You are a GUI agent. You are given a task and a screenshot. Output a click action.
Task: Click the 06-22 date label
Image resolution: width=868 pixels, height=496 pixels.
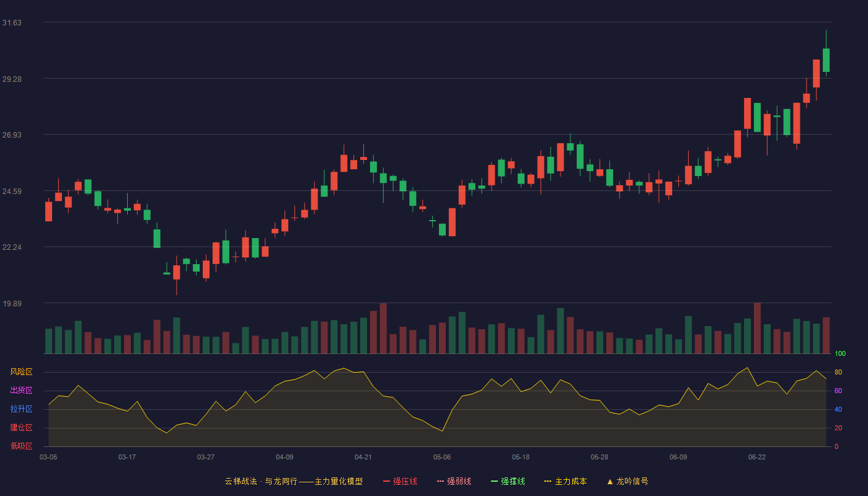pyautogui.click(x=757, y=457)
